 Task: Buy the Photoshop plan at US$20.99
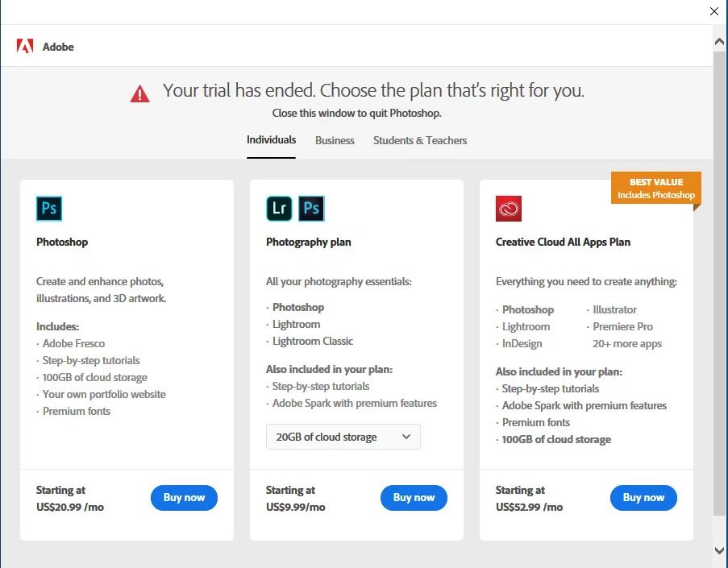click(184, 497)
